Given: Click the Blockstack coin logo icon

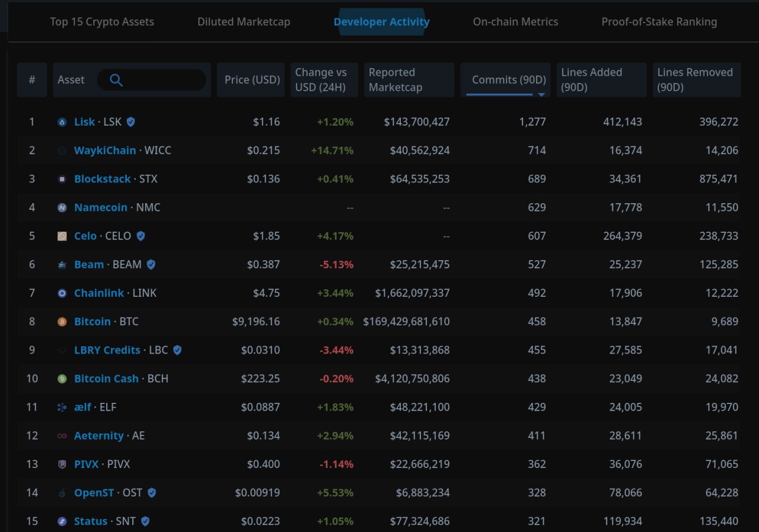Looking at the screenshot, I should [x=62, y=179].
